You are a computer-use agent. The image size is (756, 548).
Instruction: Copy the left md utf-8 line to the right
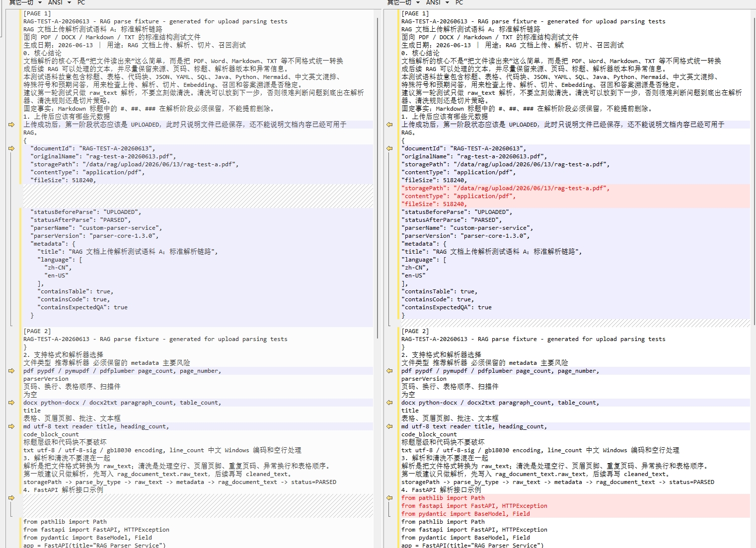11,426
